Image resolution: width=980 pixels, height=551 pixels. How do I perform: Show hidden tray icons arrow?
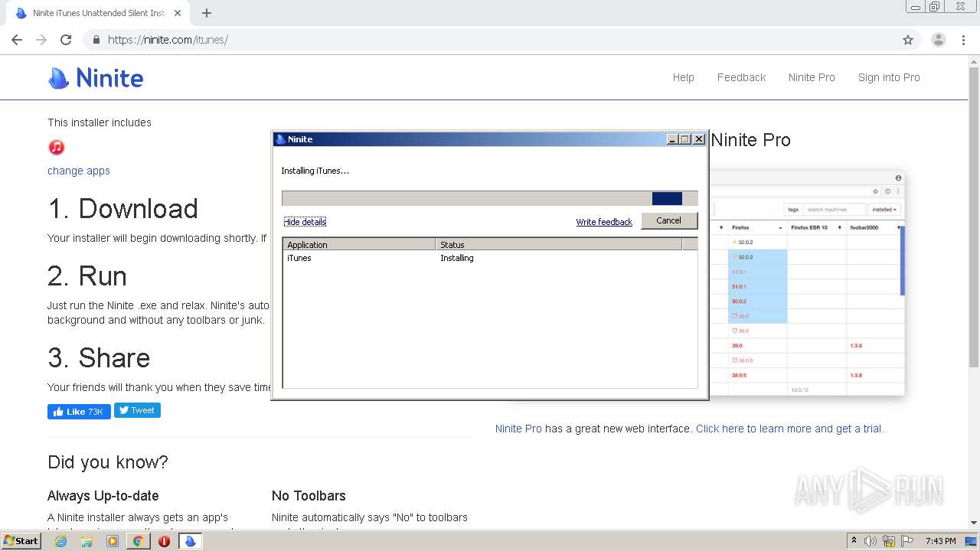point(854,541)
